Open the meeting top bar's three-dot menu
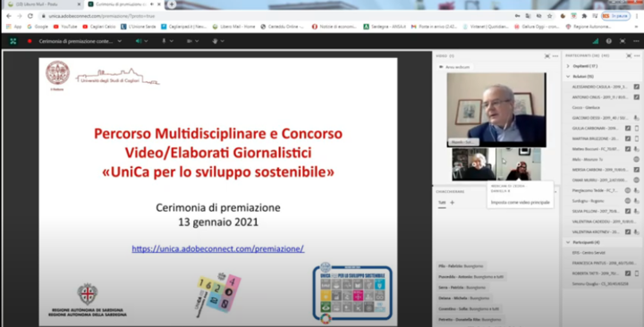 (x=636, y=41)
